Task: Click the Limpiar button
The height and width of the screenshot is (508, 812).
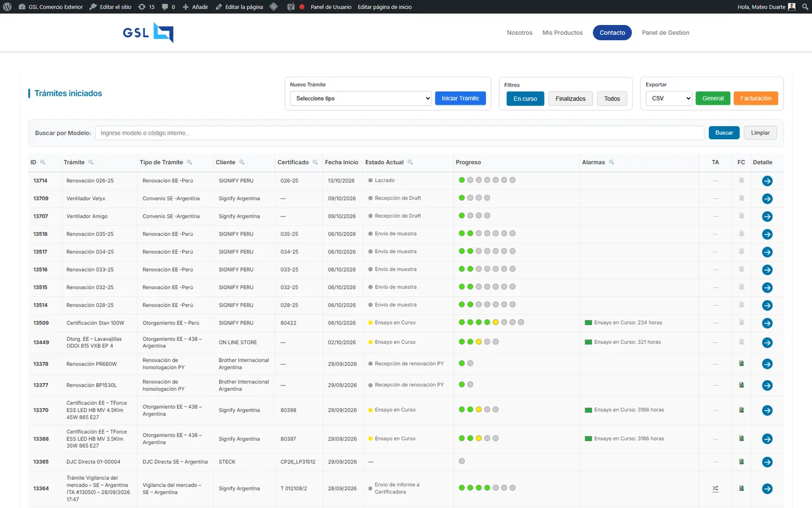Action: (760, 133)
